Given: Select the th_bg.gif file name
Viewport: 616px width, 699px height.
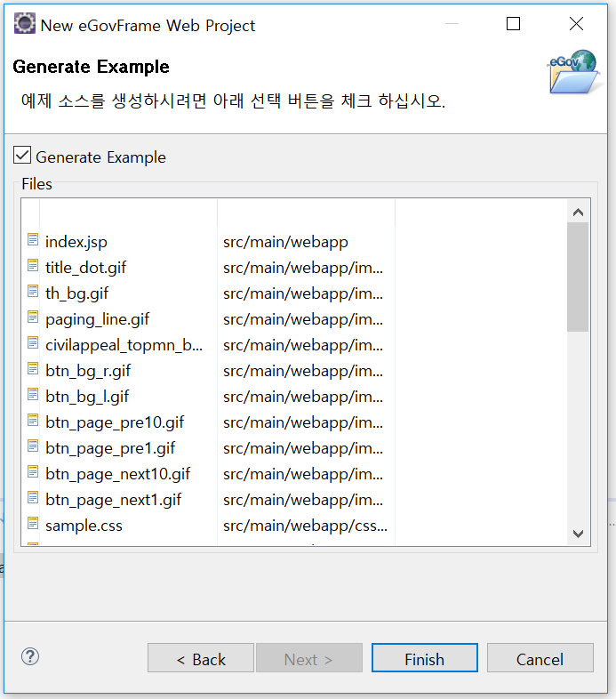Looking at the screenshot, I should point(76,293).
